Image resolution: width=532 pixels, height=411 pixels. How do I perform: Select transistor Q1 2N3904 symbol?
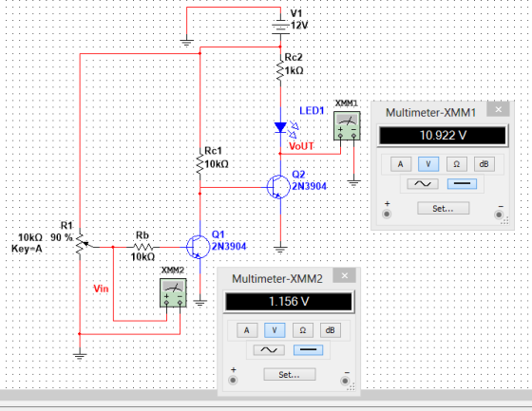point(199,247)
